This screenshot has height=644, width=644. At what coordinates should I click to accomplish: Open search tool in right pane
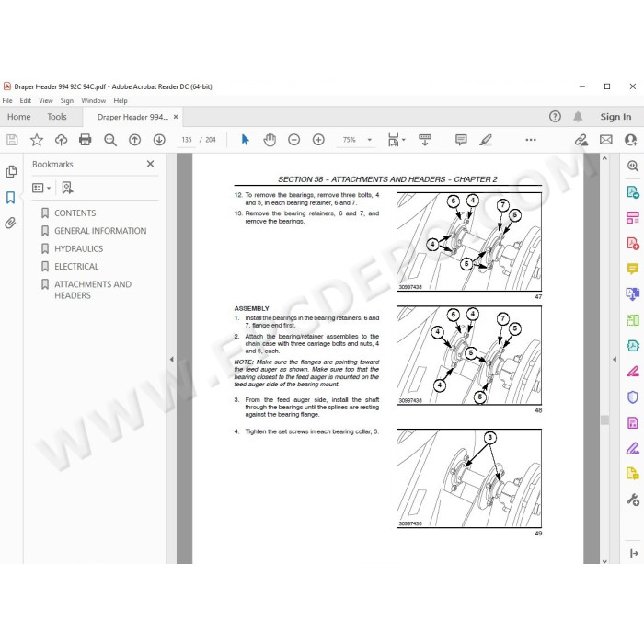(x=633, y=166)
